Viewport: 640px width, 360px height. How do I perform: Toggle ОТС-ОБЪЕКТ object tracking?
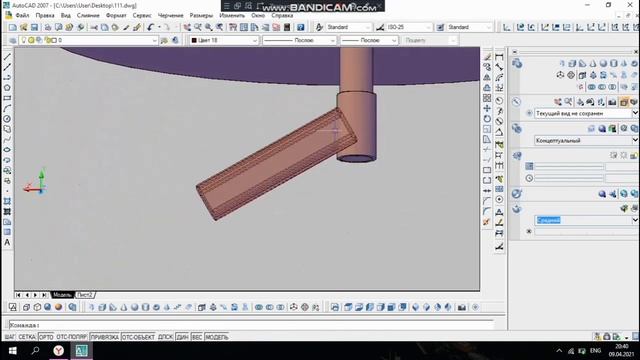click(x=138, y=337)
